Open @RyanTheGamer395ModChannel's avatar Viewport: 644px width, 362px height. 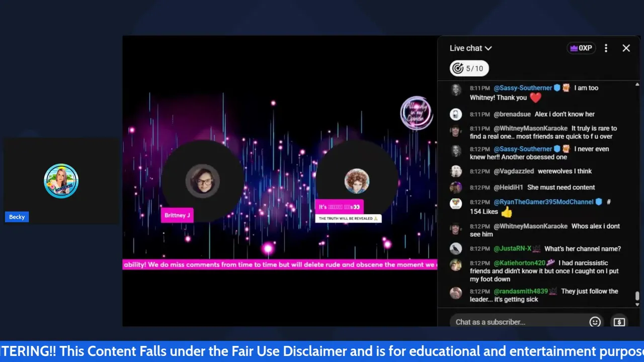point(456,204)
